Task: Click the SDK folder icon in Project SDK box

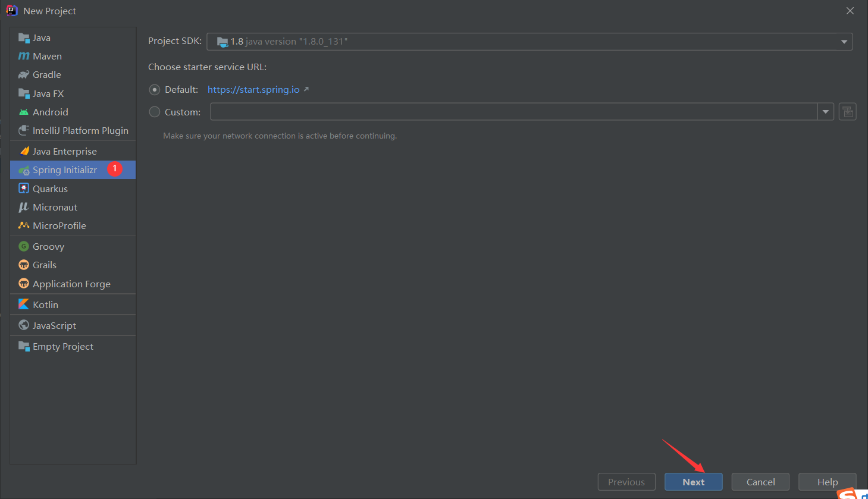Action: (223, 42)
